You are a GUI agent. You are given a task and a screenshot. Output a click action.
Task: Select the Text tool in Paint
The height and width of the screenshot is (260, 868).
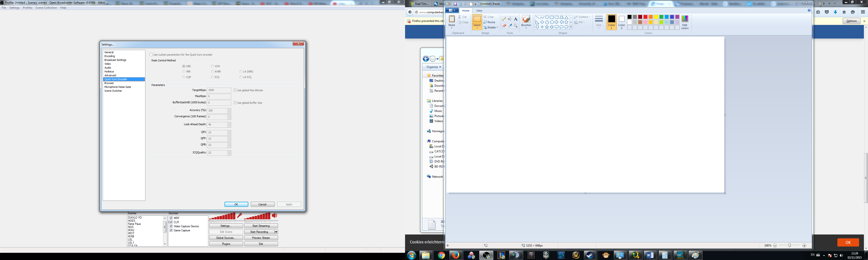point(515,19)
